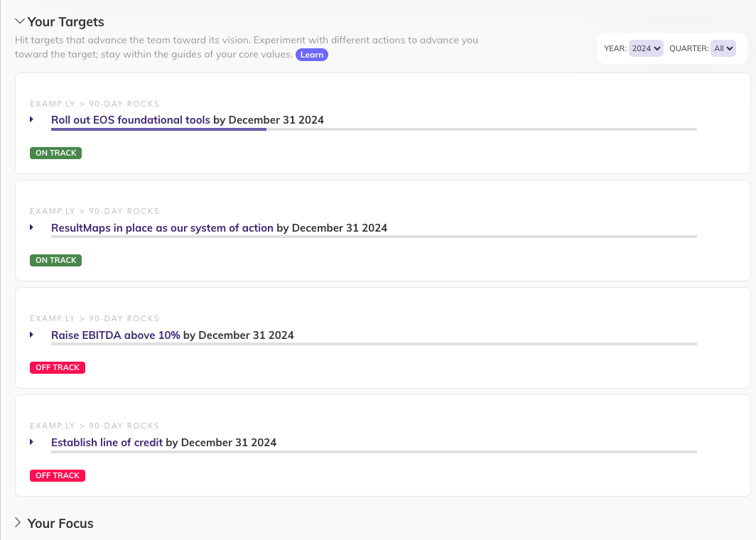The width and height of the screenshot is (756, 540).
Task: Click the Establish line of credit progress bar
Action: point(374,452)
